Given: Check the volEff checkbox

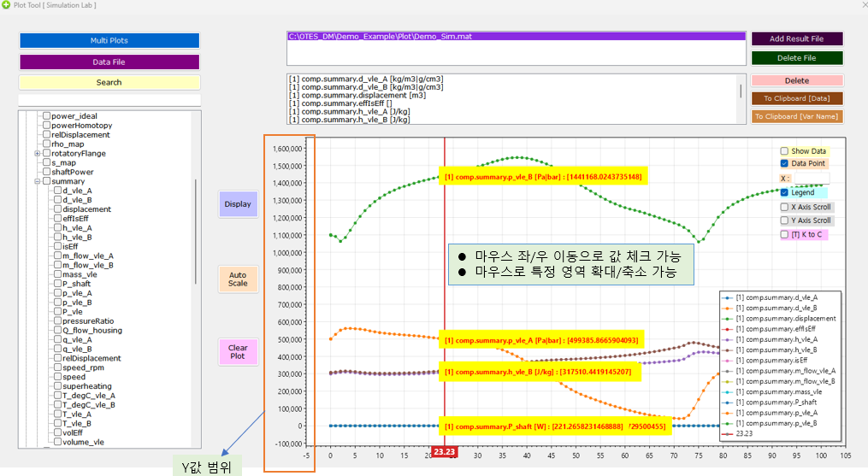Looking at the screenshot, I should tap(57, 432).
